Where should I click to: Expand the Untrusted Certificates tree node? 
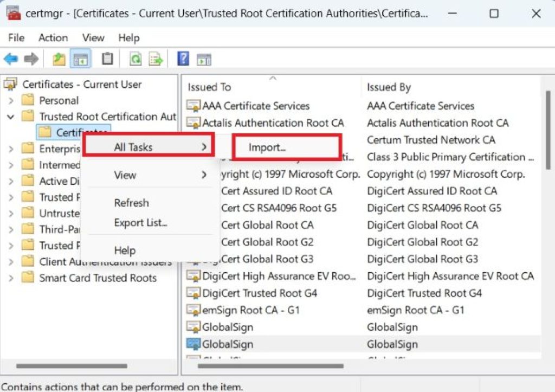tap(11, 214)
